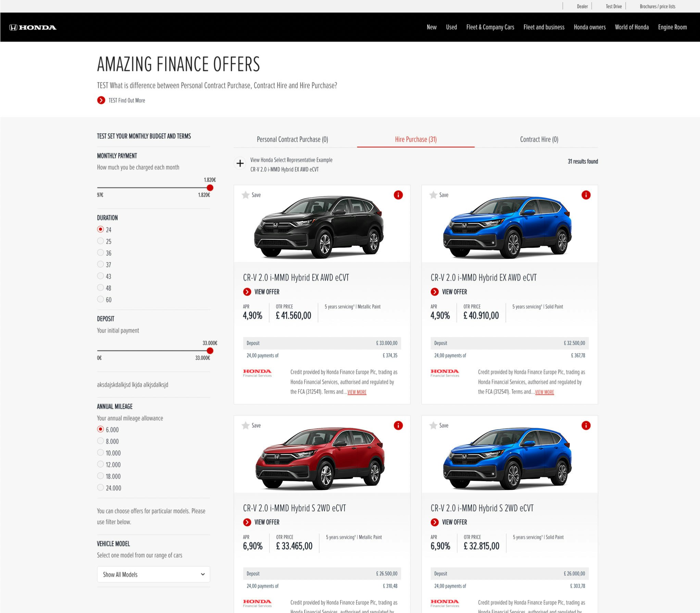The width and height of the screenshot is (700, 613).
Task: Click the VIEW MORE link on the black CR-V
Action: tap(357, 392)
